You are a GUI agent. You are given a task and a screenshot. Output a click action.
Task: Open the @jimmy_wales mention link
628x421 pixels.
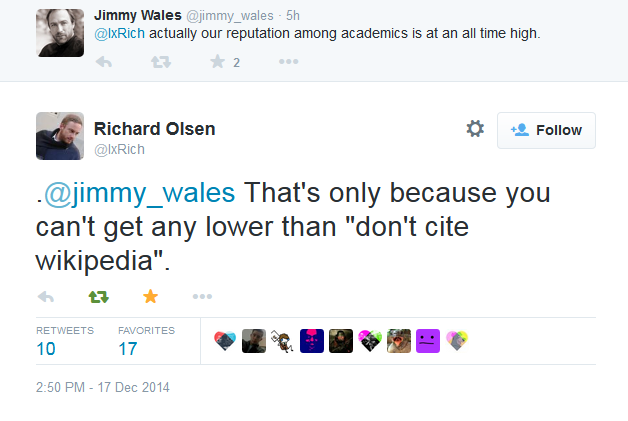click(140, 191)
